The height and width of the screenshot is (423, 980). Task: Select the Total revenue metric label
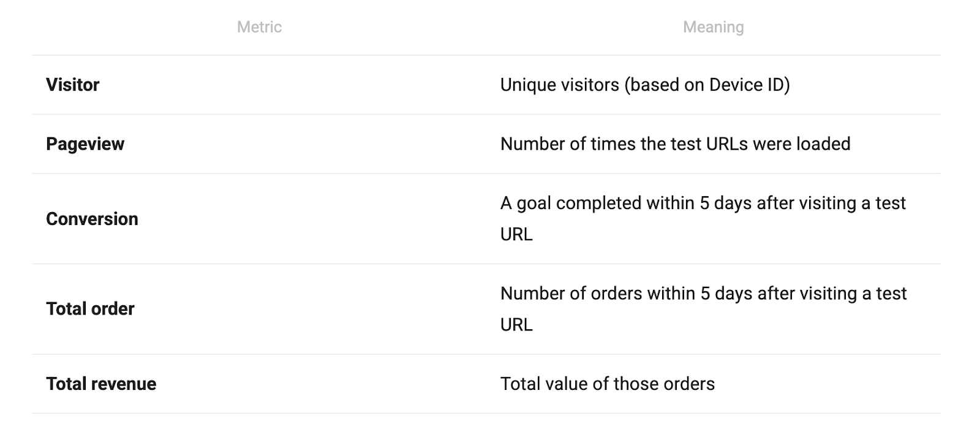101,384
